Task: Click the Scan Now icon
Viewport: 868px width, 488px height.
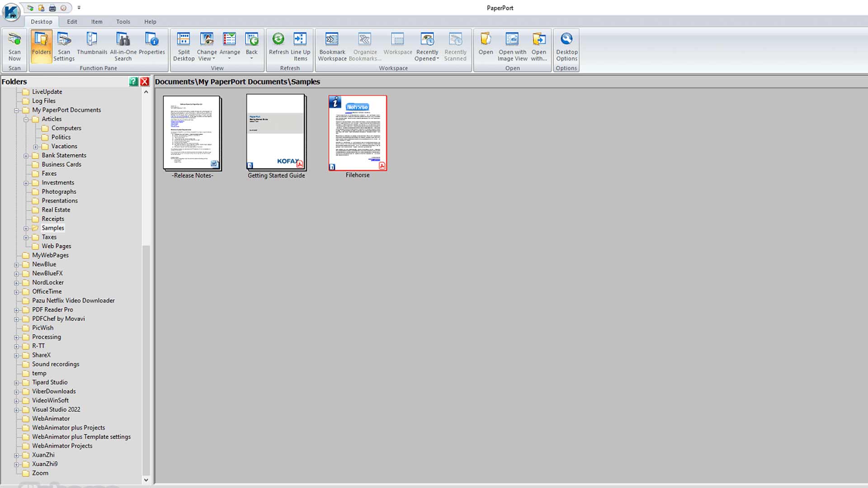Action: 14,47
